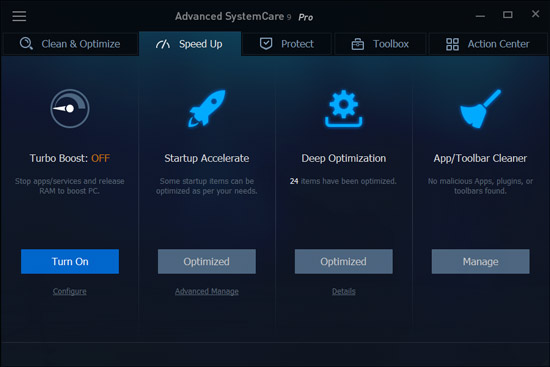The image size is (550, 367).
Task: Click the Turbo Boost gauge icon
Action: pos(70,108)
